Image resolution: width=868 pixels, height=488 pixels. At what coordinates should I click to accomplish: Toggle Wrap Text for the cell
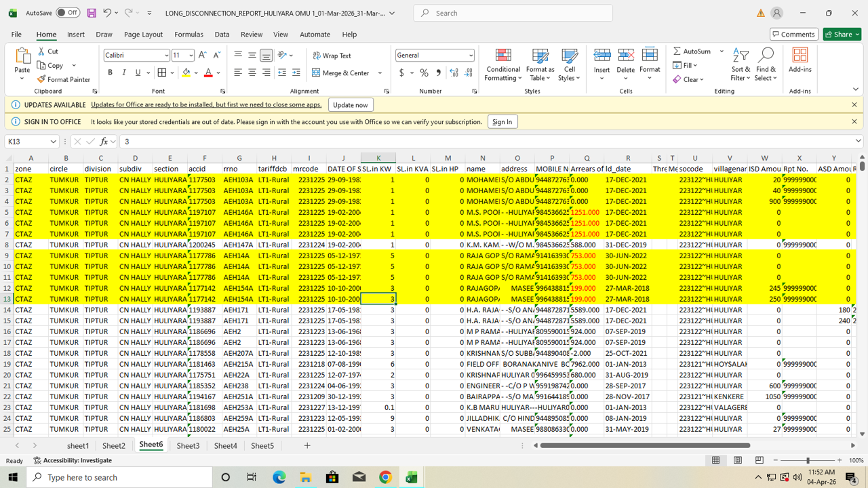click(x=332, y=56)
